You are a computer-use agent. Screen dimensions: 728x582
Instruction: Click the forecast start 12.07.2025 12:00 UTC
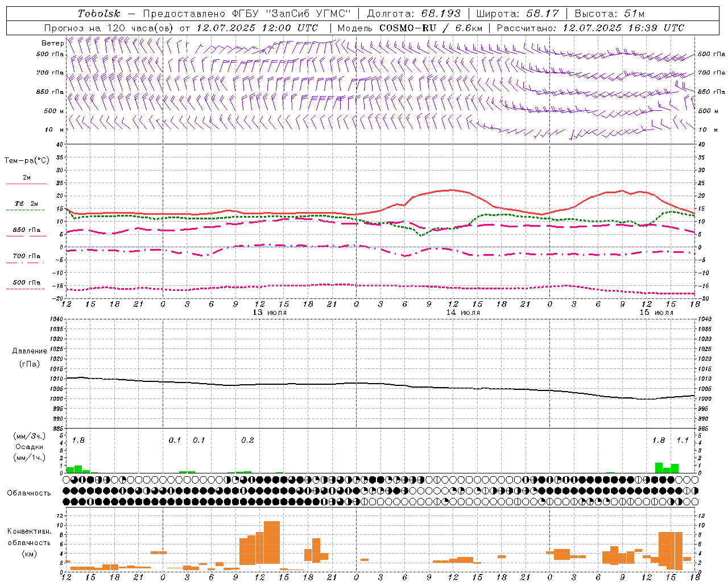257,28
